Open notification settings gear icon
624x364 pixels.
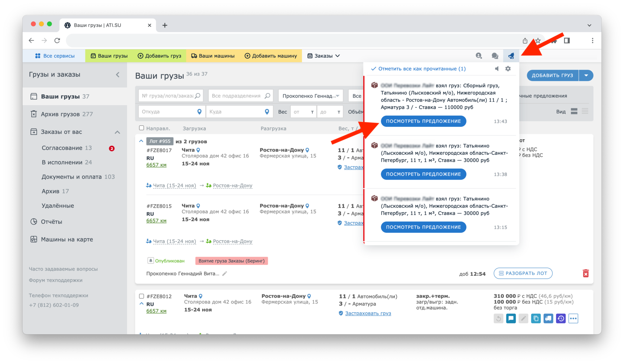click(x=508, y=69)
